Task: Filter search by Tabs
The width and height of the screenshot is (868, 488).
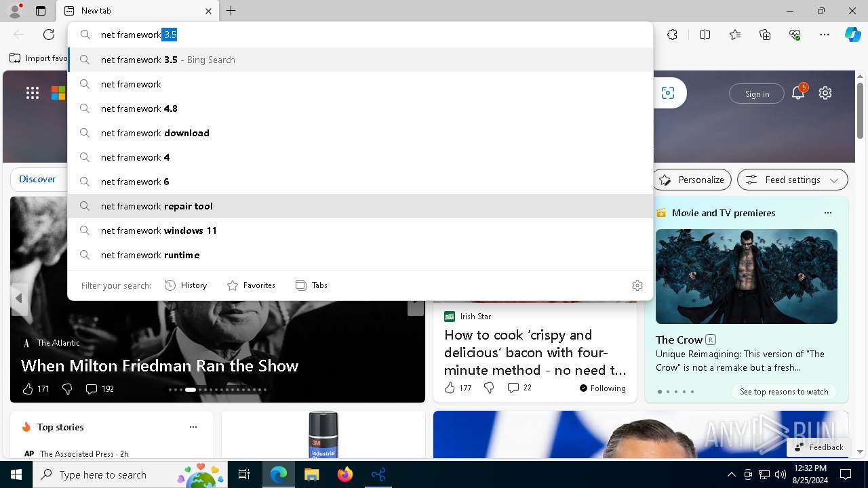Action: click(x=312, y=285)
